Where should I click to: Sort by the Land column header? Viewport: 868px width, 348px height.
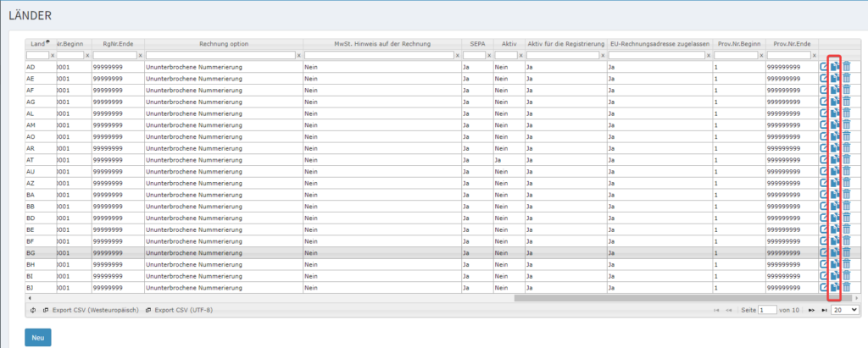38,43
